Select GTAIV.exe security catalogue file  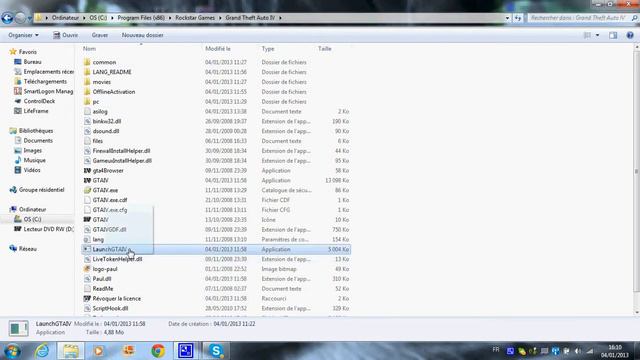point(105,190)
